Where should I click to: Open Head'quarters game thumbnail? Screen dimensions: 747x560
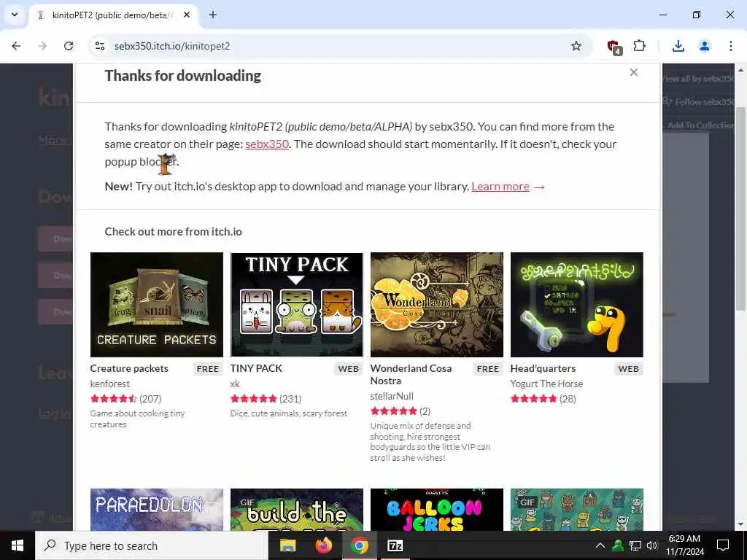coord(577,305)
